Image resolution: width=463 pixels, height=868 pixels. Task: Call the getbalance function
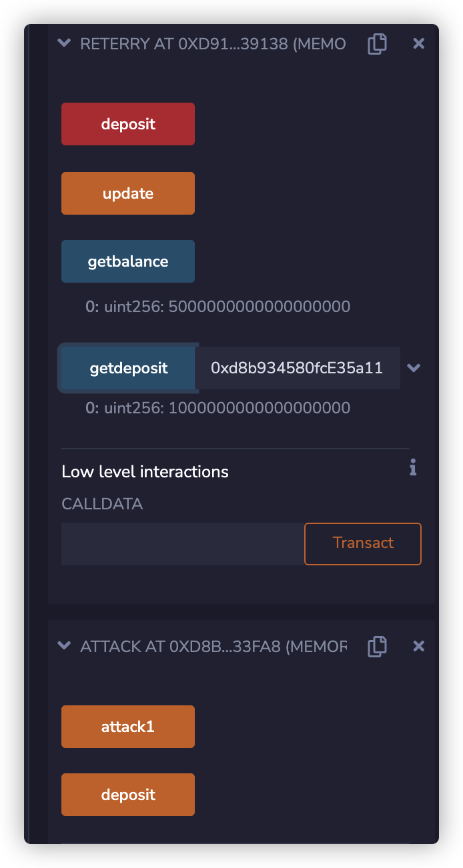(x=128, y=261)
